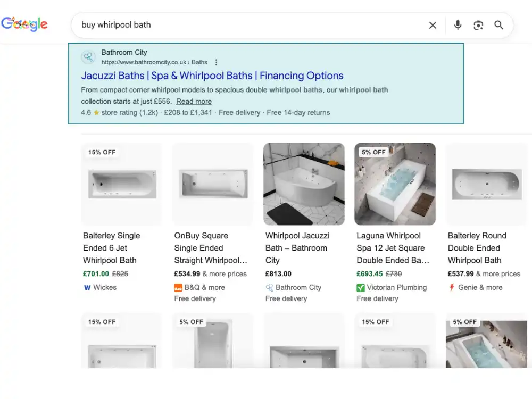Click inside the search input field
This screenshot has width=532, height=399.
pos(213,25)
